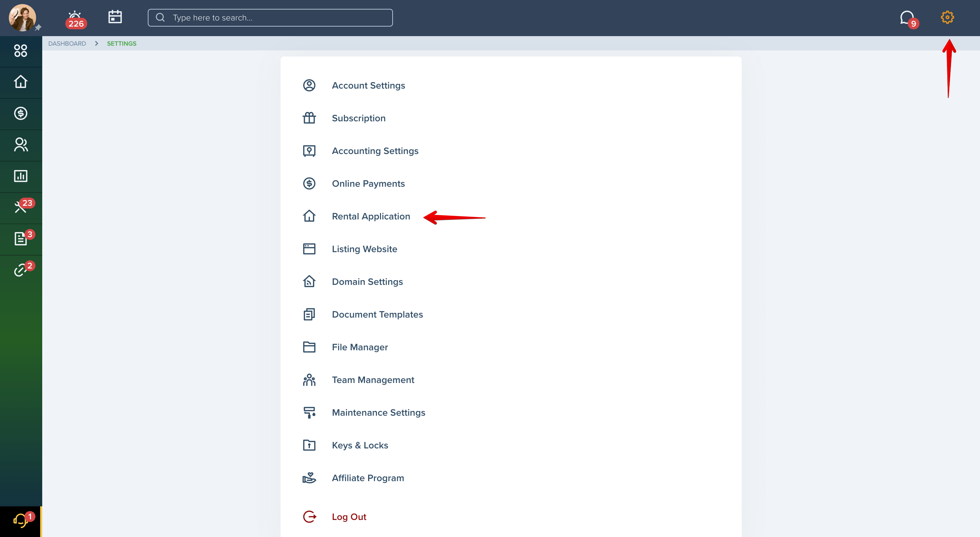Image resolution: width=980 pixels, height=537 pixels.
Task: Click the Keys & Locks folder-key icon
Action: pos(309,445)
